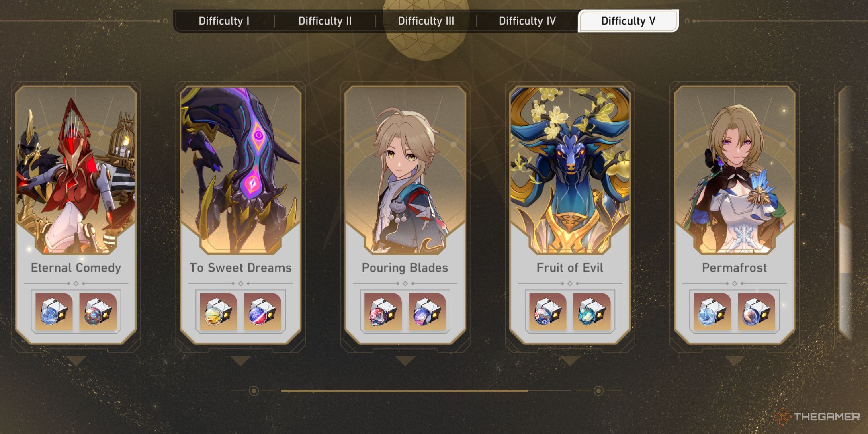Viewport: 868px width, 434px height.
Task: Inspect first relic reward under Fruit of Evil
Action: pyautogui.click(x=548, y=311)
